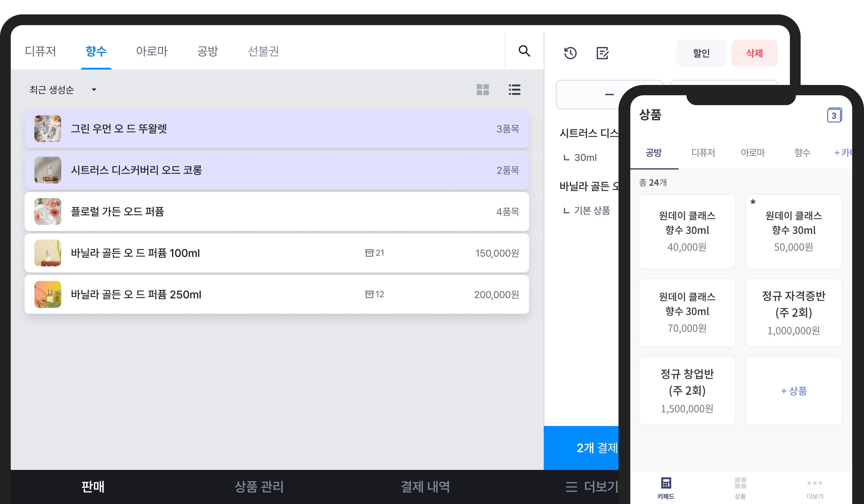
Task: Open 상품 관리 in bottom navigation
Action: pos(259,486)
